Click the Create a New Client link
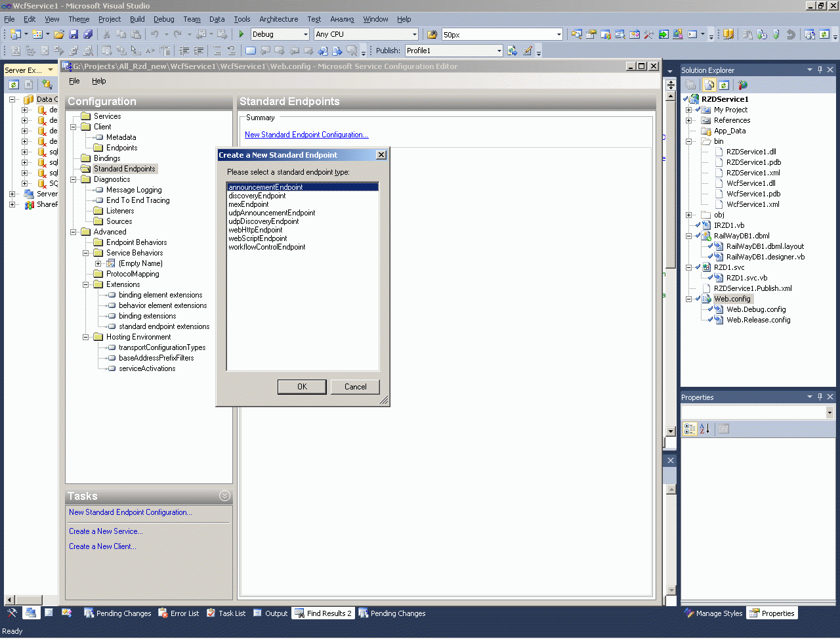 pos(102,546)
